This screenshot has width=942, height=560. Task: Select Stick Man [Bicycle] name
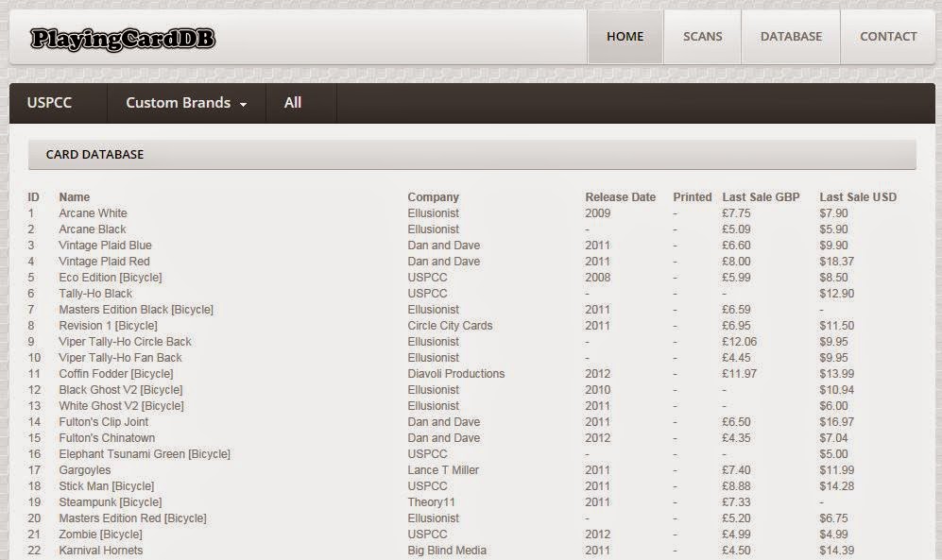[x=107, y=486]
